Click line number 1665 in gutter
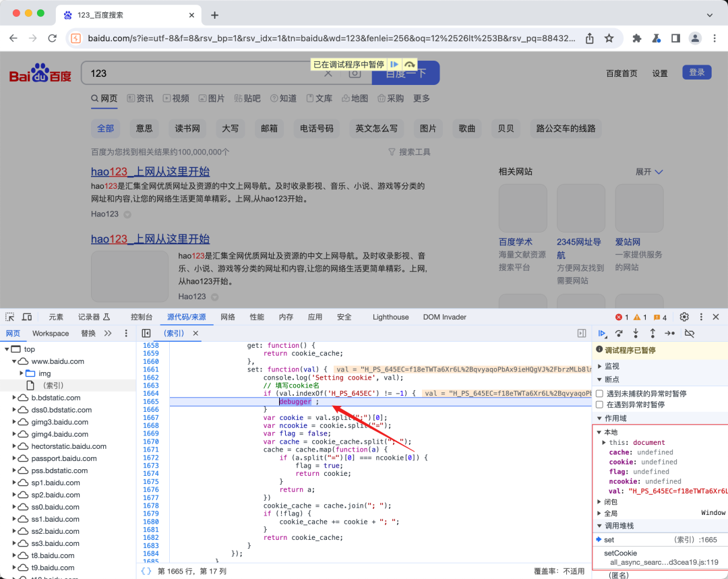 (x=151, y=402)
